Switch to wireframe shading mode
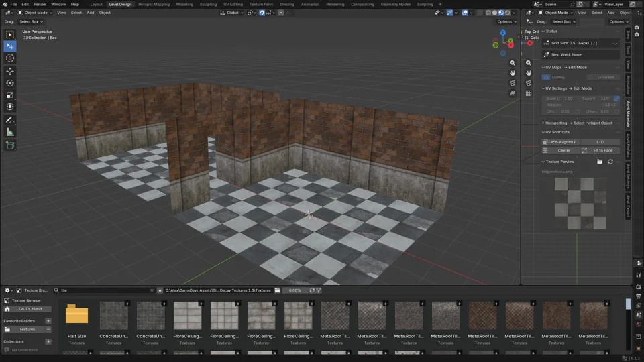 [x=488, y=13]
